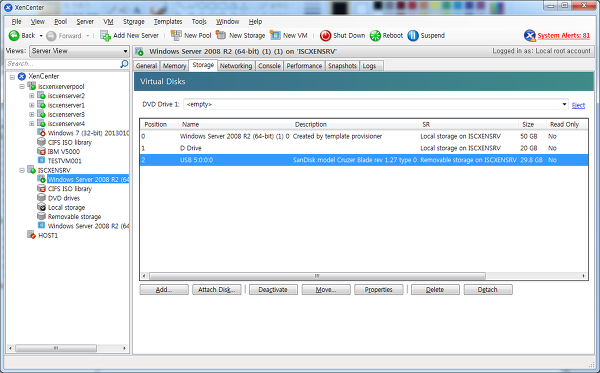600x373 pixels.
Task: Click the TESTVM001 template icon
Action: pos(41,161)
